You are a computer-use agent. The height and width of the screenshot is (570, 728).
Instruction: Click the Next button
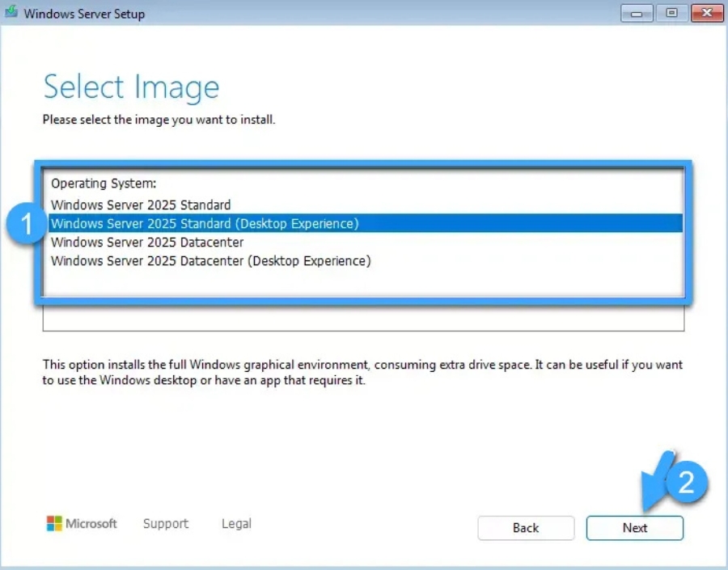(x=635, y=528)
